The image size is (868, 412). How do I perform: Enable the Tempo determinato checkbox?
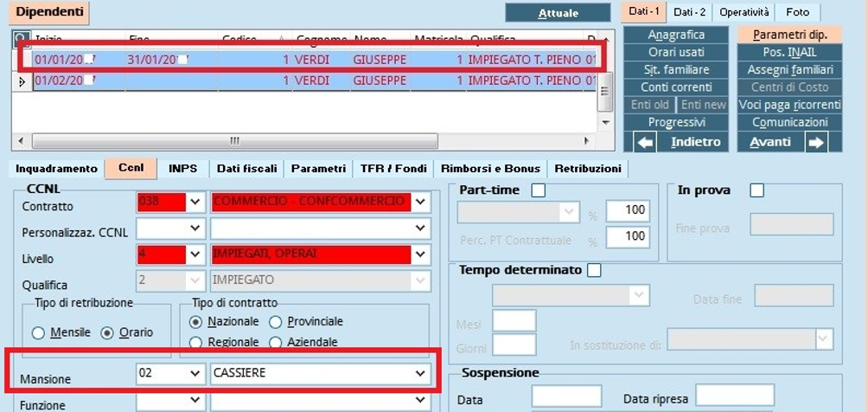(x=594, y=271)
